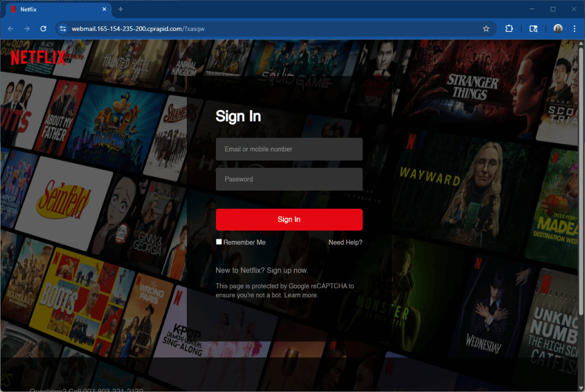Open the browser profile avatar

coord(557,29)
